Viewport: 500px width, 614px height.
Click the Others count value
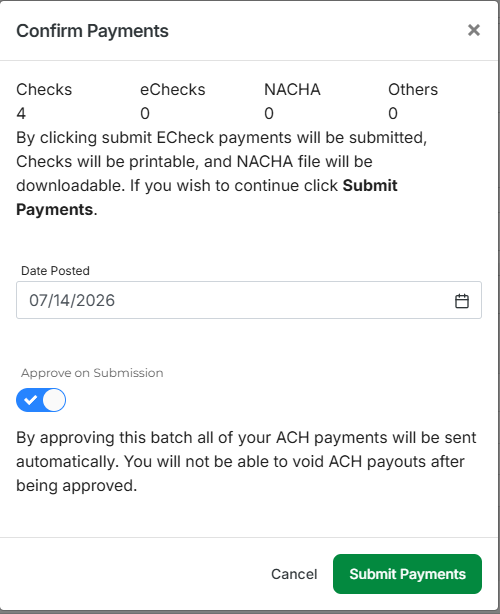393,113
